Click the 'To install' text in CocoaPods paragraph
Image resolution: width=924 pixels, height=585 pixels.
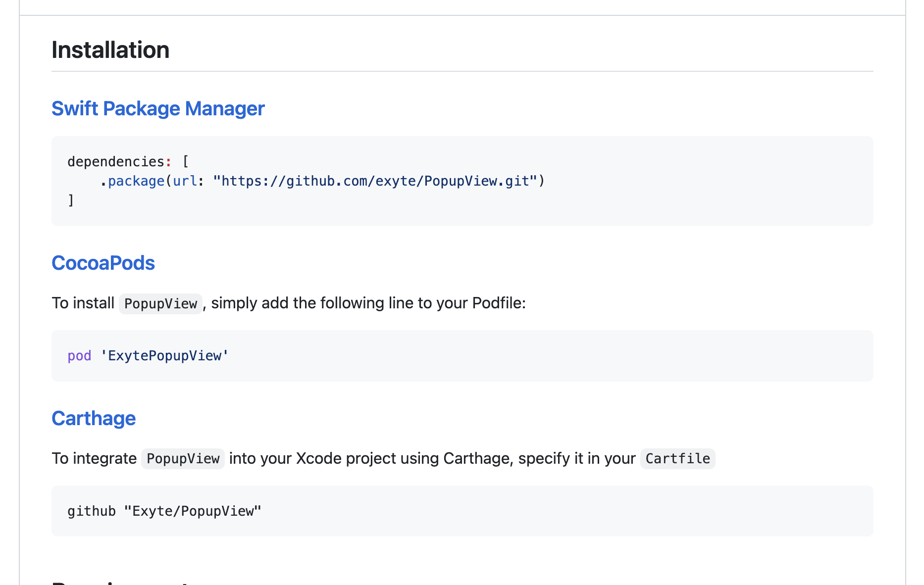point(83,303)
